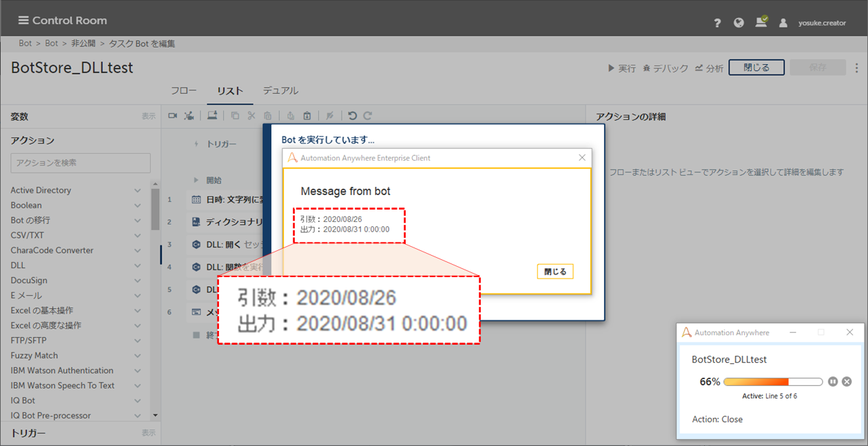Open the Control Room hamburger menu
The height and width of the screenshot is (446, 868).
click(23, 20)
